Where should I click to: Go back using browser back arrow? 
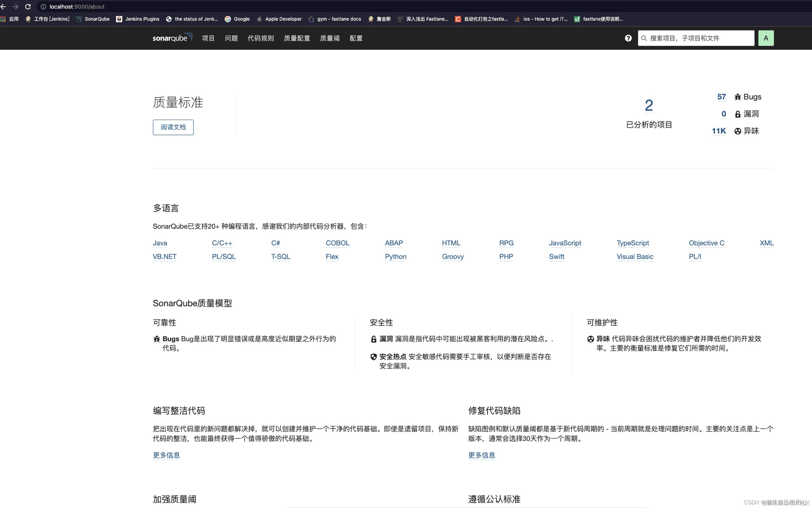tap(4, 6)
